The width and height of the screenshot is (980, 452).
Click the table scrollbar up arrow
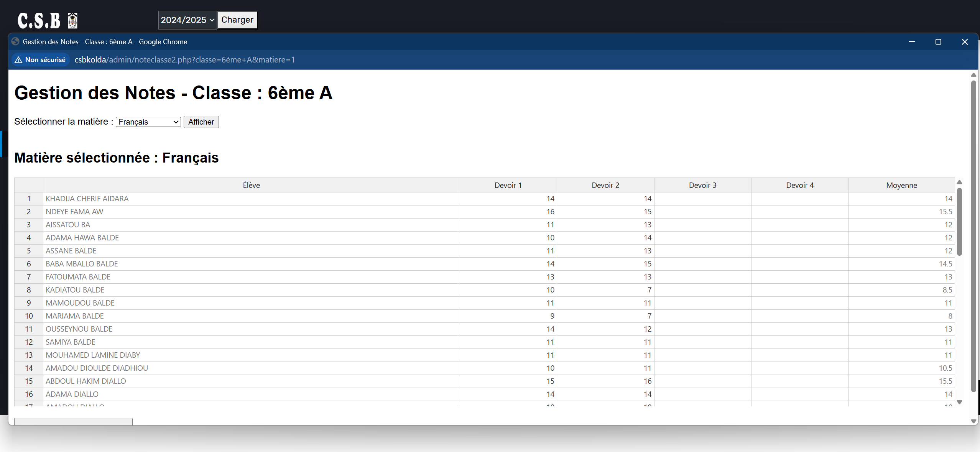click(959, 182)
